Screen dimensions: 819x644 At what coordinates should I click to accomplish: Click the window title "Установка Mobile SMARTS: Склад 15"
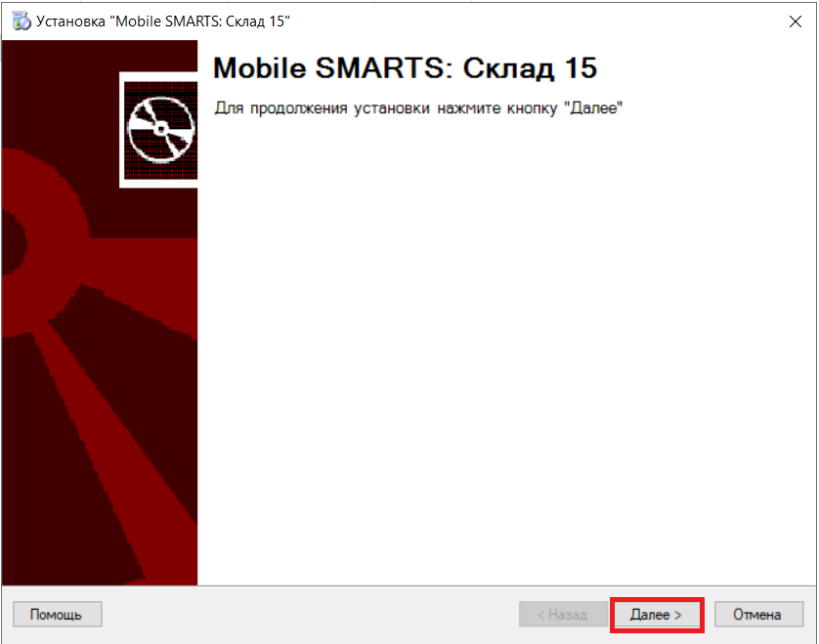tap(163, 21)
